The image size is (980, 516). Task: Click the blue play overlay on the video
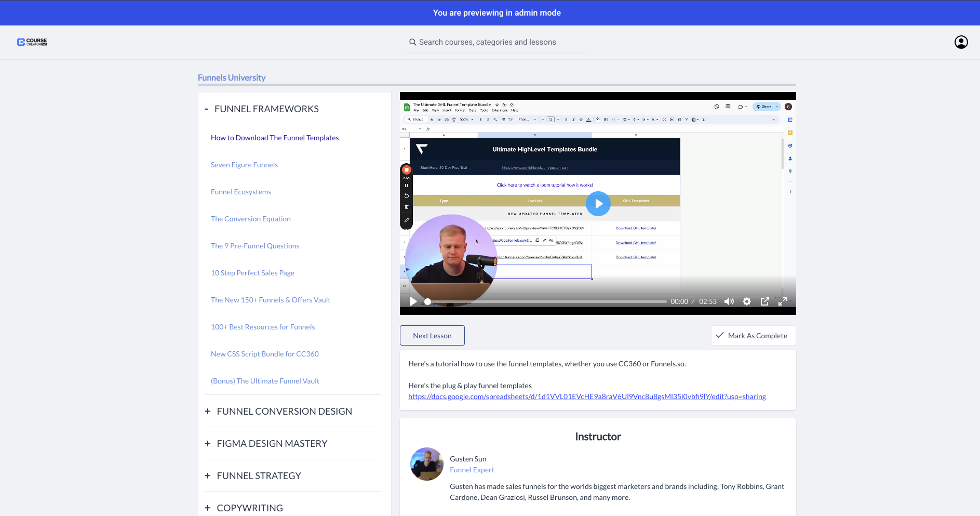(x=598, y=204)
